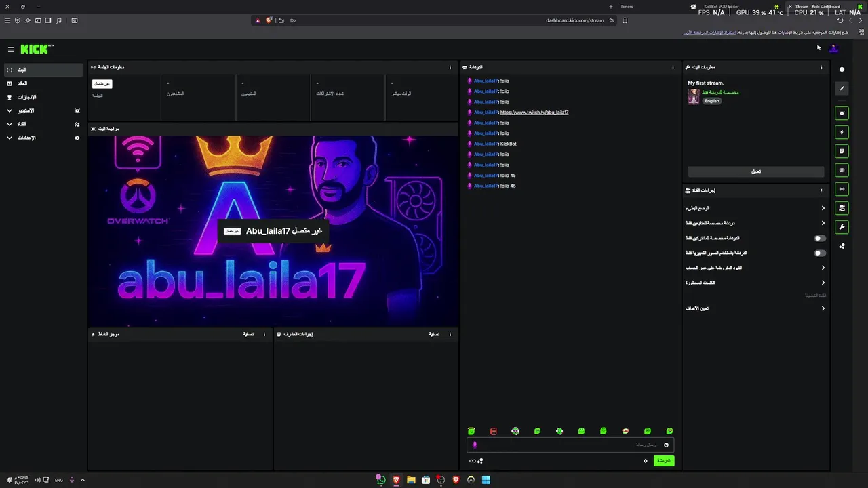Click the info icon in right sidebar
This screenshot has height=488, width=868.
(842, 69)
